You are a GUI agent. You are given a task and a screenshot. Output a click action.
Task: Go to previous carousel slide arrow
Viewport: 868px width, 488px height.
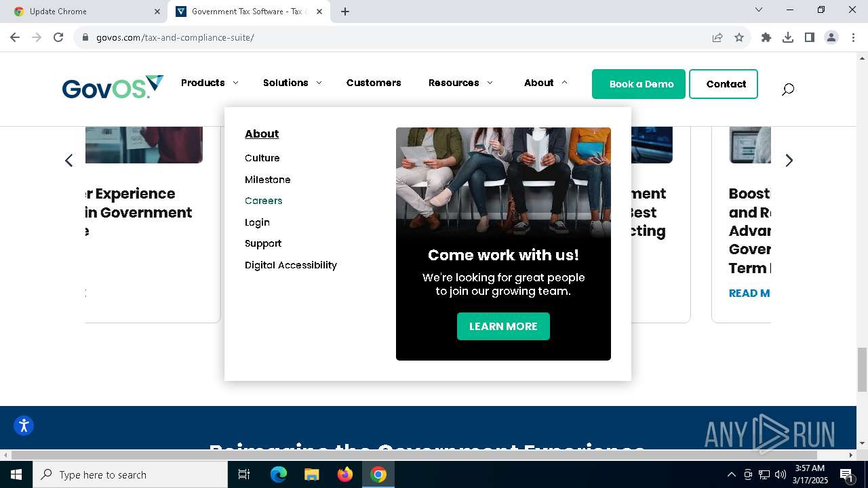coord(68,161)
